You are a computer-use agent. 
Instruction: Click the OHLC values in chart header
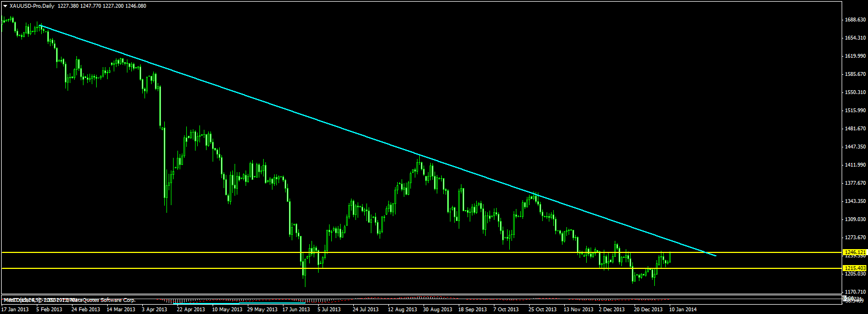click(x=102, y=6)
